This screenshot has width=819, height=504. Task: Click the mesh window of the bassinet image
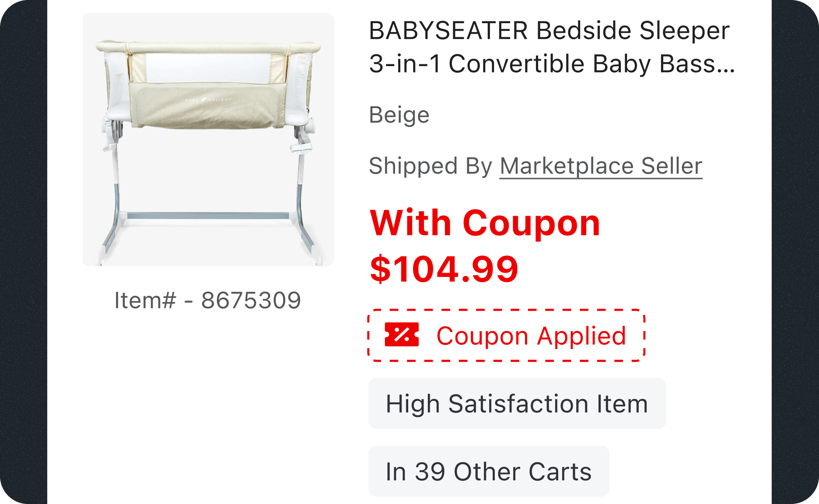coord(208,68)
